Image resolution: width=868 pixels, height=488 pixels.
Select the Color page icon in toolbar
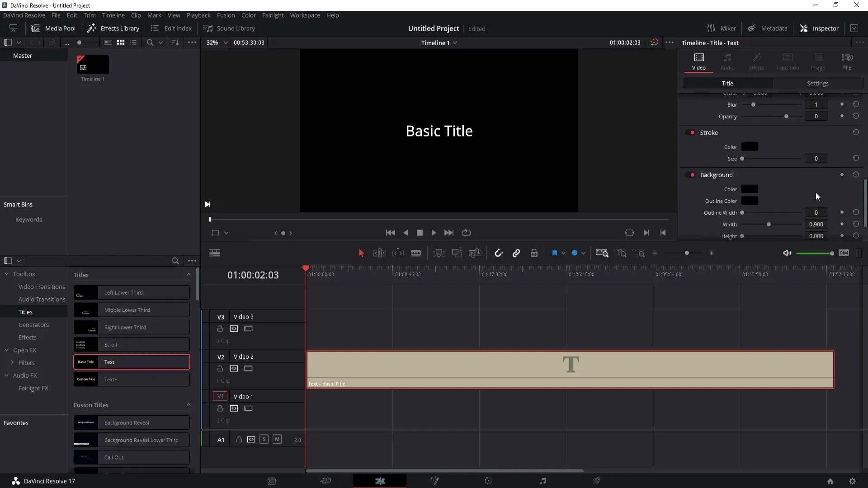click(489, 481)
